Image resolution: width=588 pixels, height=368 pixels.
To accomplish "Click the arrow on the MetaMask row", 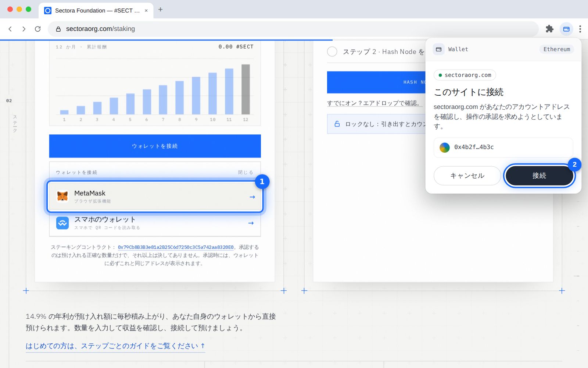I will coord(252,197).
